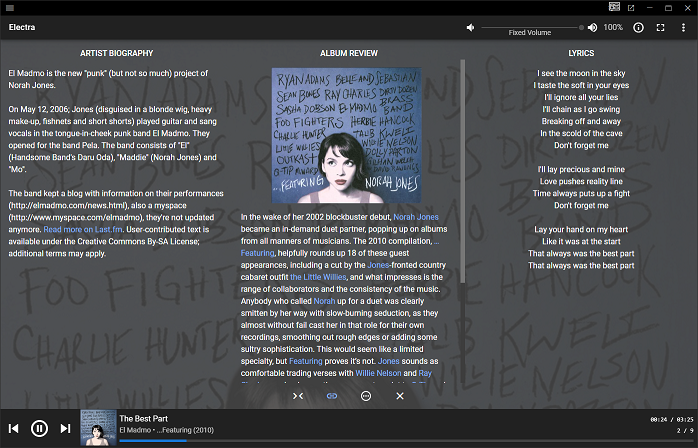This screenshot has height=448, width=698.
Task: Click the volume slider handle
Action: point(581,28)
